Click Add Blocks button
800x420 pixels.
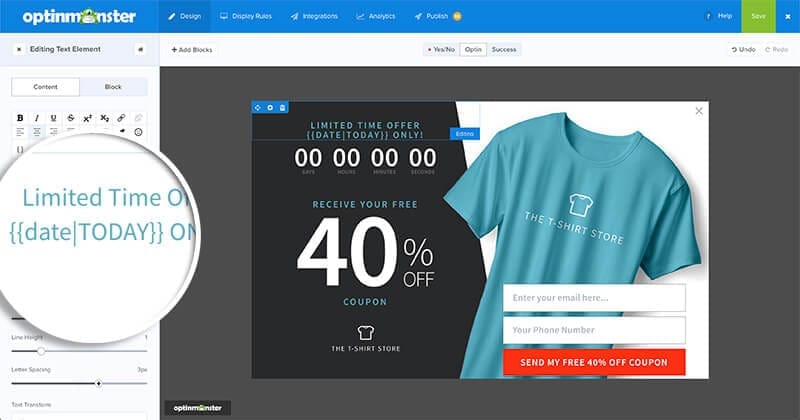[192, 49]
